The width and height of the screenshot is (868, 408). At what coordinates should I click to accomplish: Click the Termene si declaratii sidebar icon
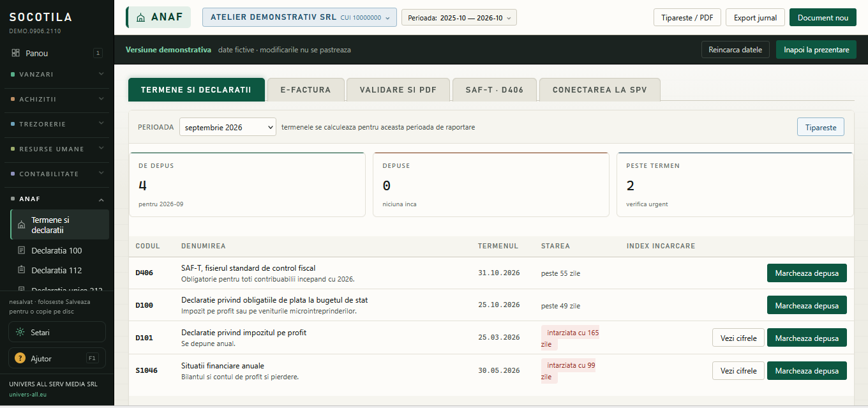click(x=21, y=225)
